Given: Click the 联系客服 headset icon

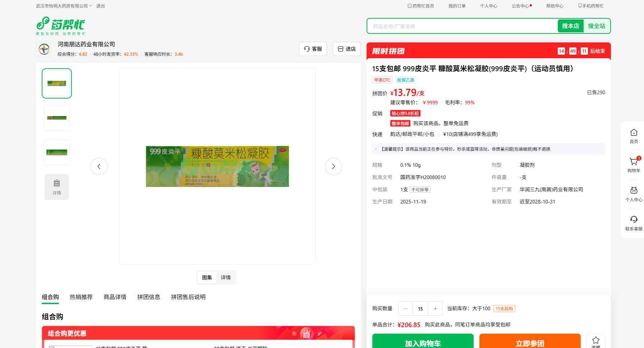Looking at the screenshot, I should (634, 220).
